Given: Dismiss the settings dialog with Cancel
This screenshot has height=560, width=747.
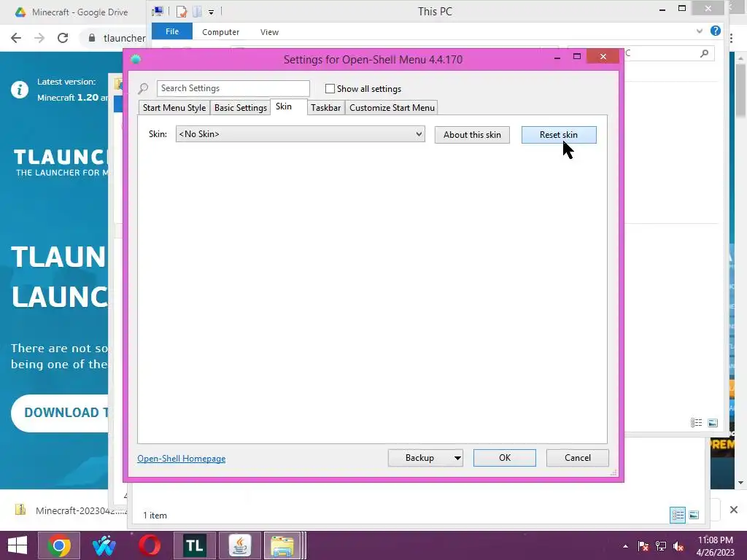Looking at the screenshot, I should click(578, 458).
